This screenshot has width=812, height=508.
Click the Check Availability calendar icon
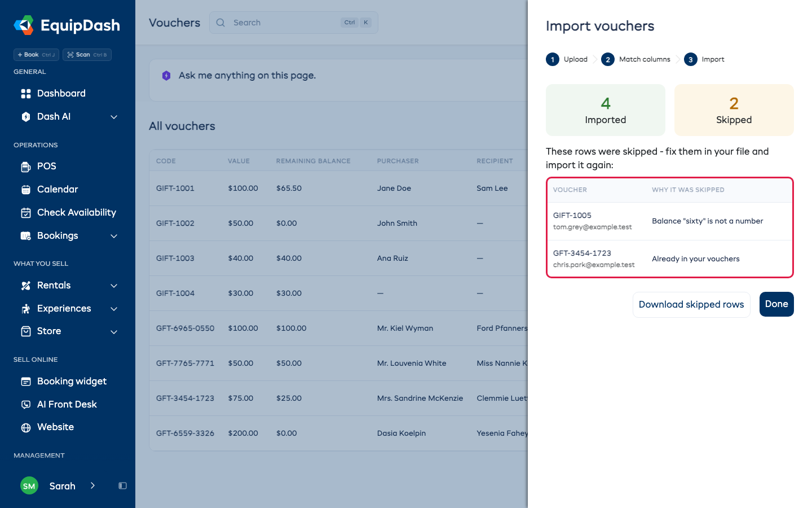(26, 213)
